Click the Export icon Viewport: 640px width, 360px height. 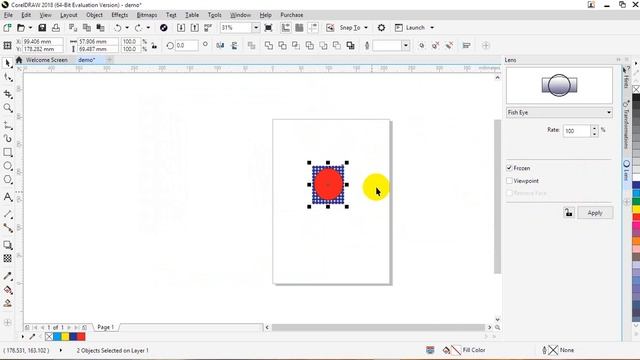(195, 28)
